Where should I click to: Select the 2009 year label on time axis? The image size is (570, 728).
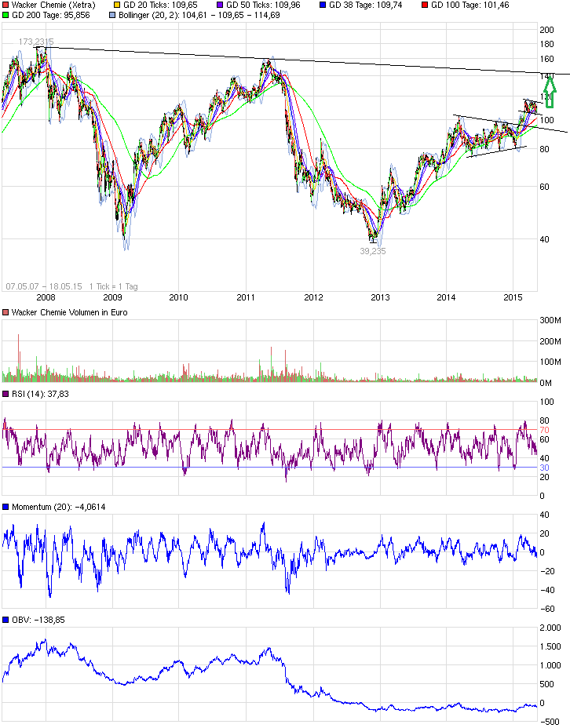113,298
